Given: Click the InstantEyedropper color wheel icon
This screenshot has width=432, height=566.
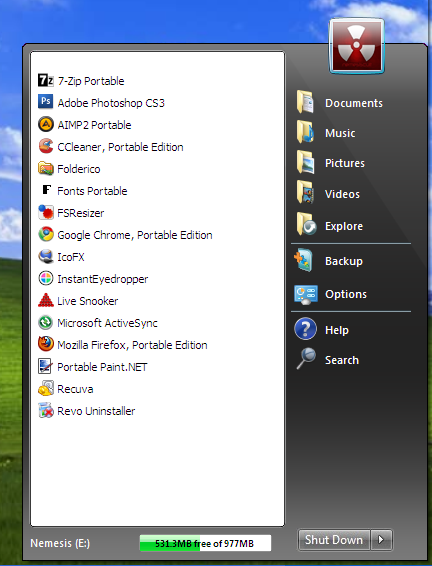Looking at the screenshot, I should tap(46, 278).
